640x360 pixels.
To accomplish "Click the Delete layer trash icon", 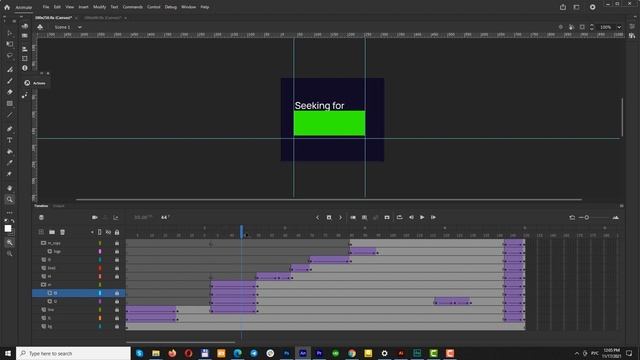I will [62, 232].
